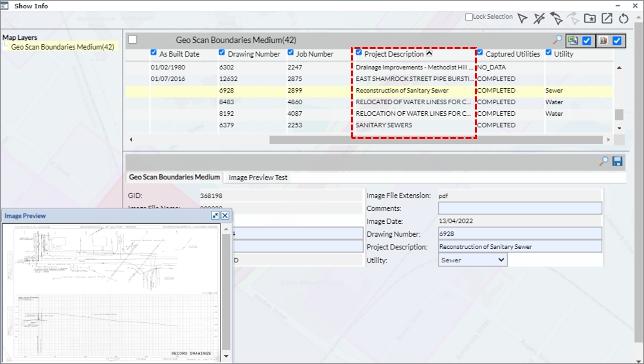Click the refresh circular arrow icon
This screenshot has height=364, width=644.
pyautogui.click(x=623, y=19)
